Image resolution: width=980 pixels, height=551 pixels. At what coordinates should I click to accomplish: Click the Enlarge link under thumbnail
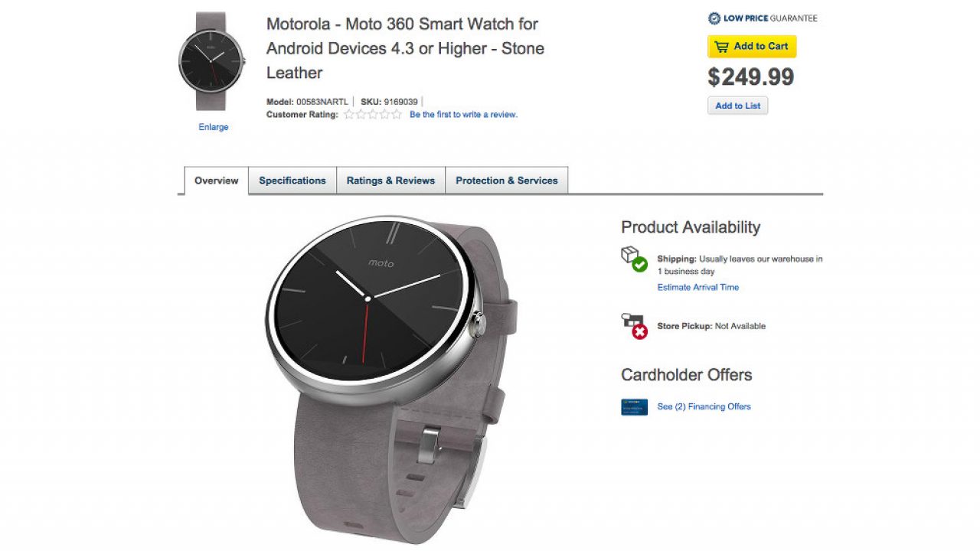[x=214, y=127]
